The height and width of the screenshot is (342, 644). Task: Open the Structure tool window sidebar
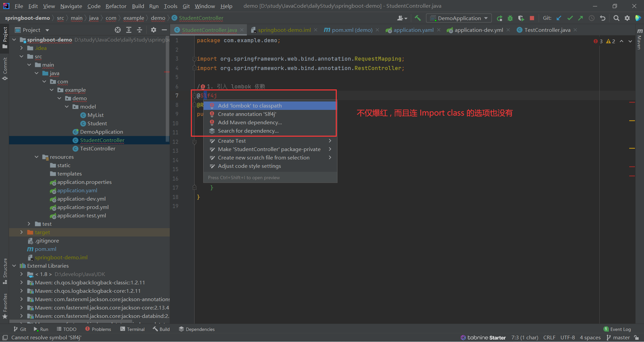pyautogui.click(x=5, y=271)
